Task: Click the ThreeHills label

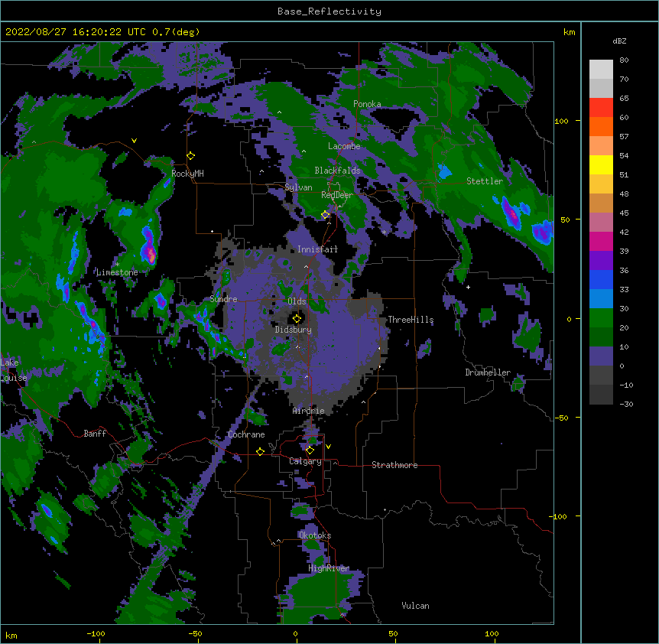Action: [411, 320]
